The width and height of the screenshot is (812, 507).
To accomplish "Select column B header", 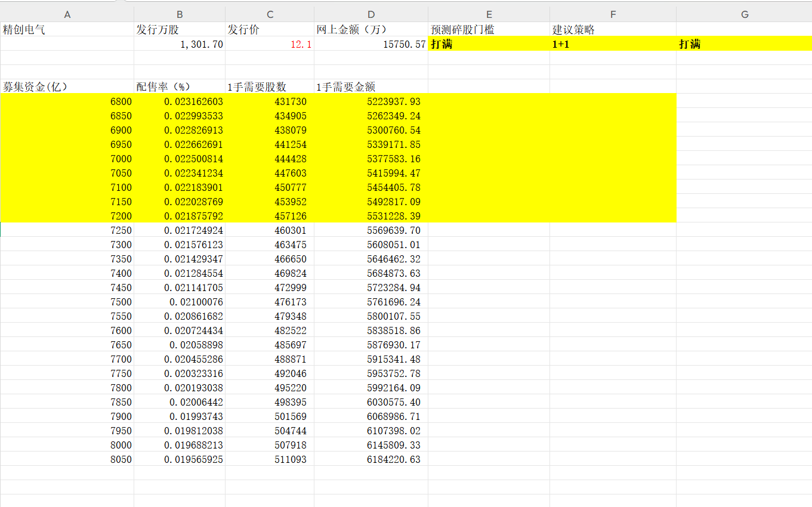I will click(180, 14).
